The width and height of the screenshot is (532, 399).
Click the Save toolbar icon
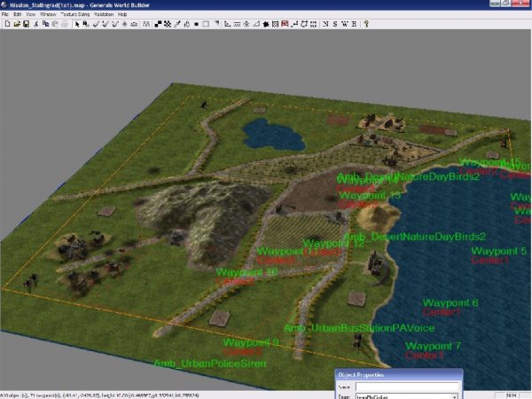click(x=26, y=24)
